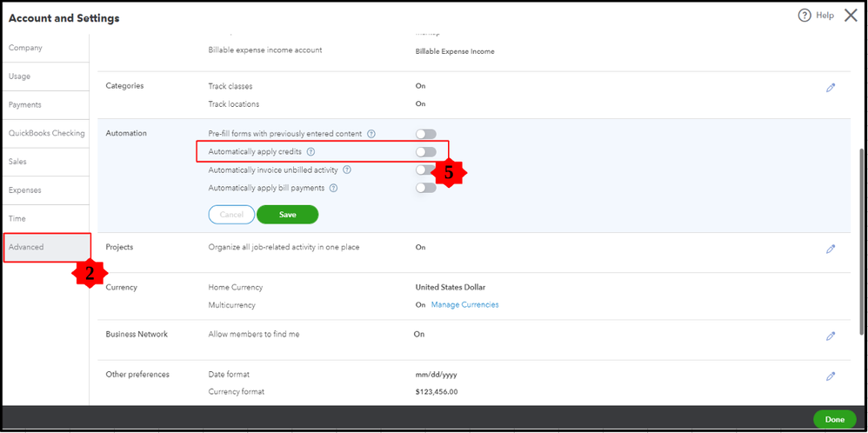Open the Sales settings tab
Screen dimensions: 868x433
pos(46,162)
